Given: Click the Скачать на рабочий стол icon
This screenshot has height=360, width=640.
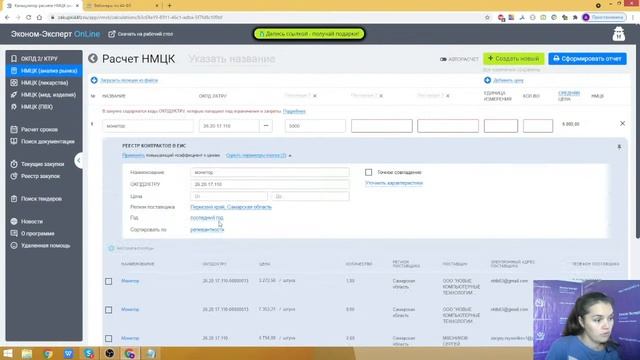Looking at the screenshot, I should click(x=112, y=34).
